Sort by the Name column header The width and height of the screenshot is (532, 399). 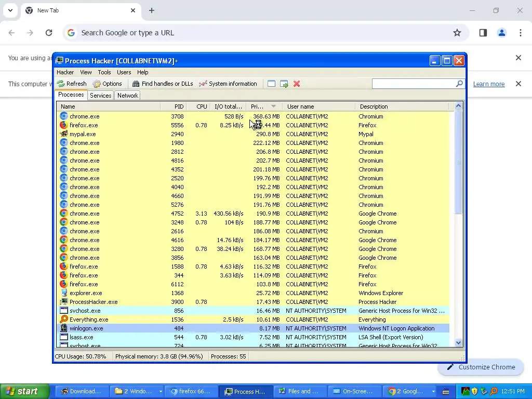pyautogui.click(x=109, y=107)
